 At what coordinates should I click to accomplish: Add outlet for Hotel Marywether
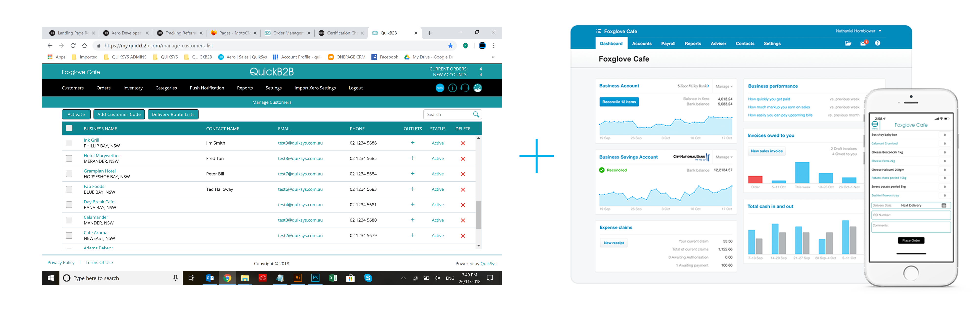tap(412, 158)
